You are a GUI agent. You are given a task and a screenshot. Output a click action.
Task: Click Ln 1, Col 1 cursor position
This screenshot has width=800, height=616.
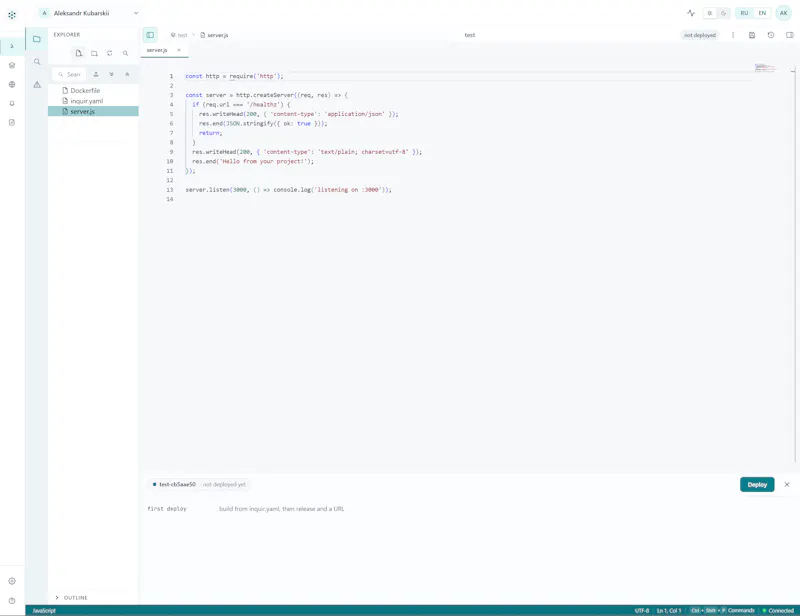point(669,610)
